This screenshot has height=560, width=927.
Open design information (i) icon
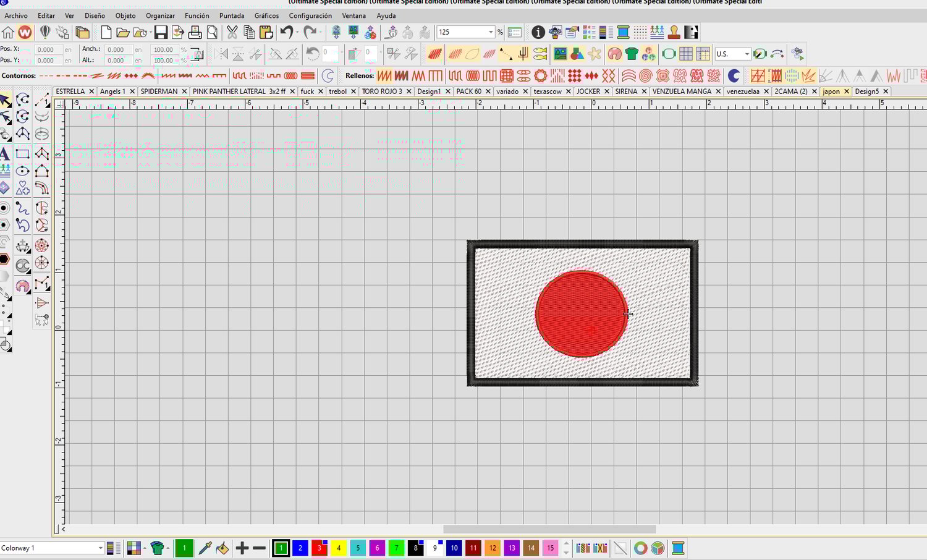point(538,32)
